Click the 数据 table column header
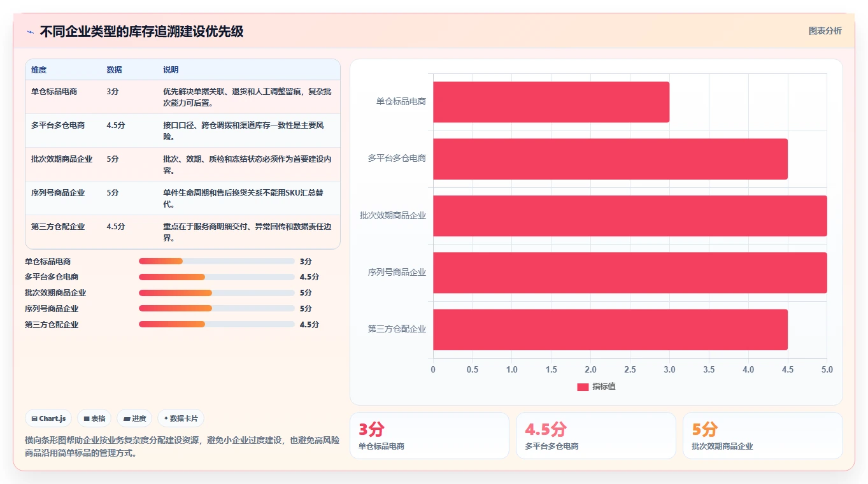The width and height of the screenshot is (868, 484). [x=114, y=70]
